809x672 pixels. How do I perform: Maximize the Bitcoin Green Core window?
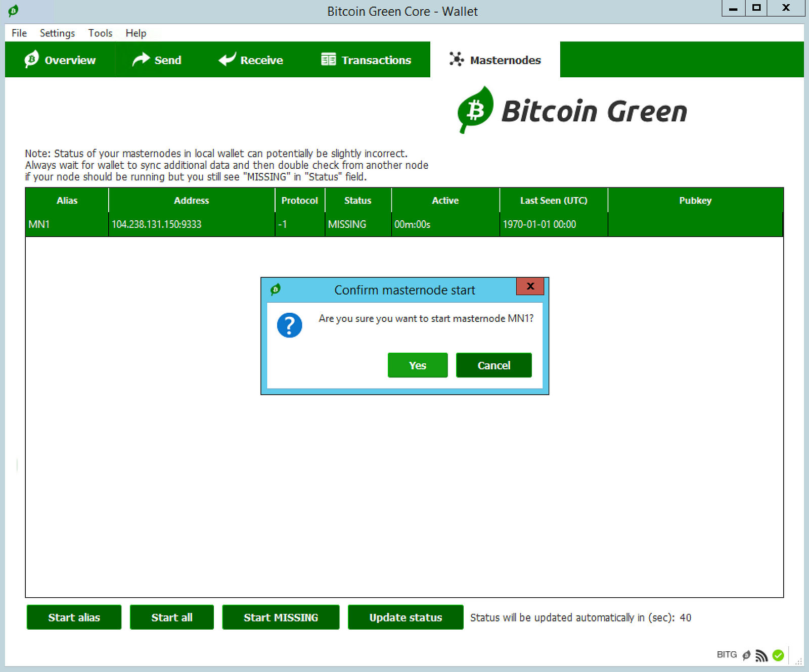[756, 8]
